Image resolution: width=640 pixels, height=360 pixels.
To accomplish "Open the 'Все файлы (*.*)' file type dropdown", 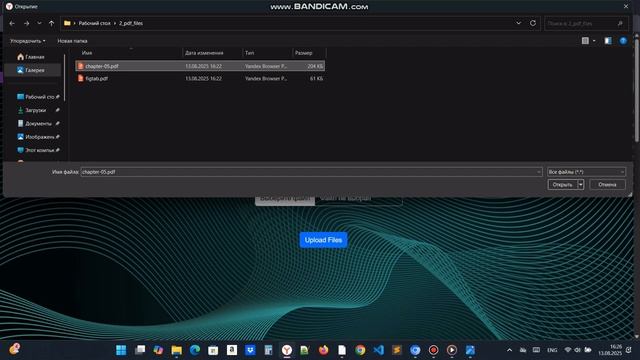I will [x=586, y=172].
